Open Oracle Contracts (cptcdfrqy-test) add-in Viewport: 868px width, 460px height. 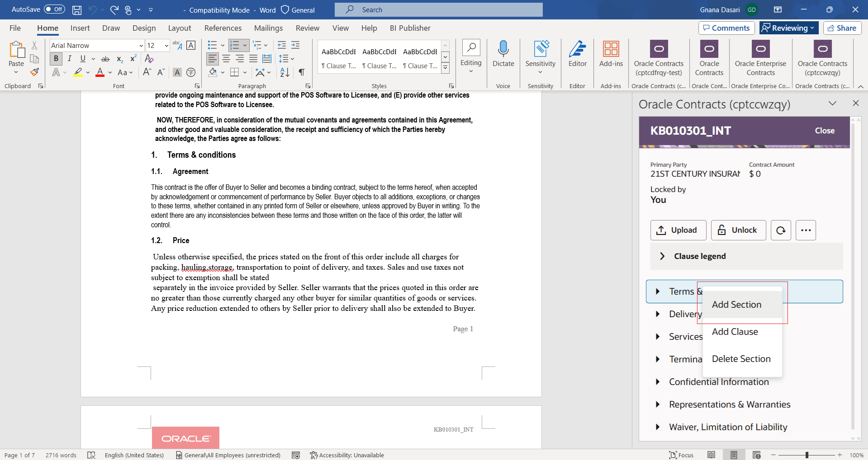[659, 58]
